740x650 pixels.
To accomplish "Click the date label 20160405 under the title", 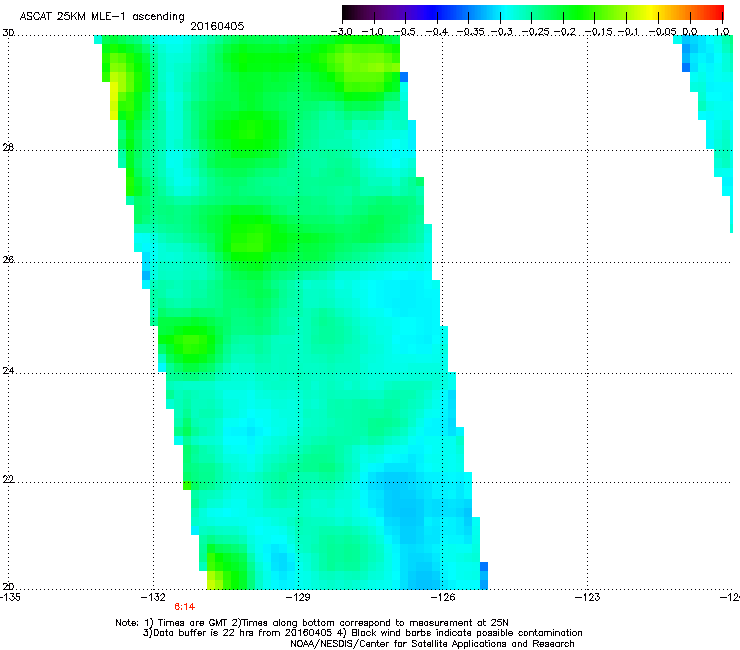I will pos(217,26).
